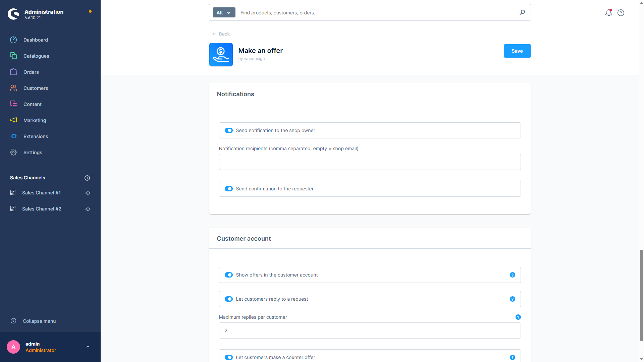The height and width of the screenshot is (362, 644).
Task: Click the Customers people icon
Action: click(x=13, y=88)
